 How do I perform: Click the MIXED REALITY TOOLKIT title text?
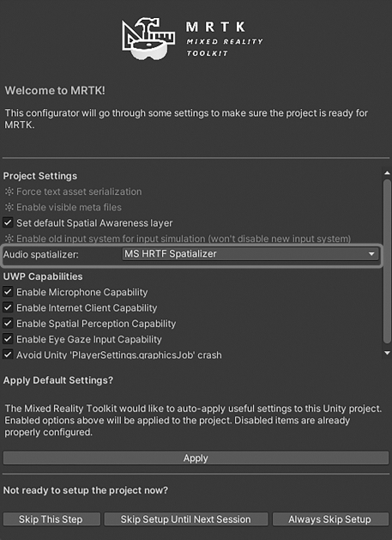(x=225, y=47)
